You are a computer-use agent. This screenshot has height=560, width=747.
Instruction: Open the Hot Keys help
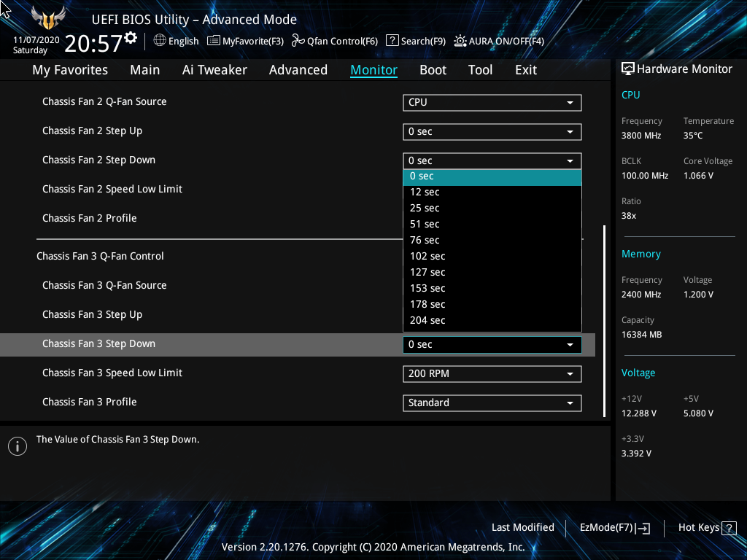707,528
